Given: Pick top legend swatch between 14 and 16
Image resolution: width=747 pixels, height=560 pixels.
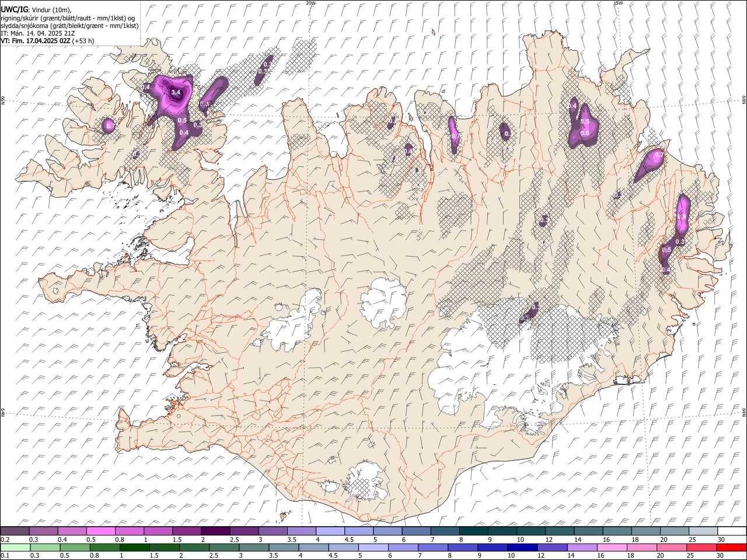Looking at the screenshot, I should click(588, 531).
